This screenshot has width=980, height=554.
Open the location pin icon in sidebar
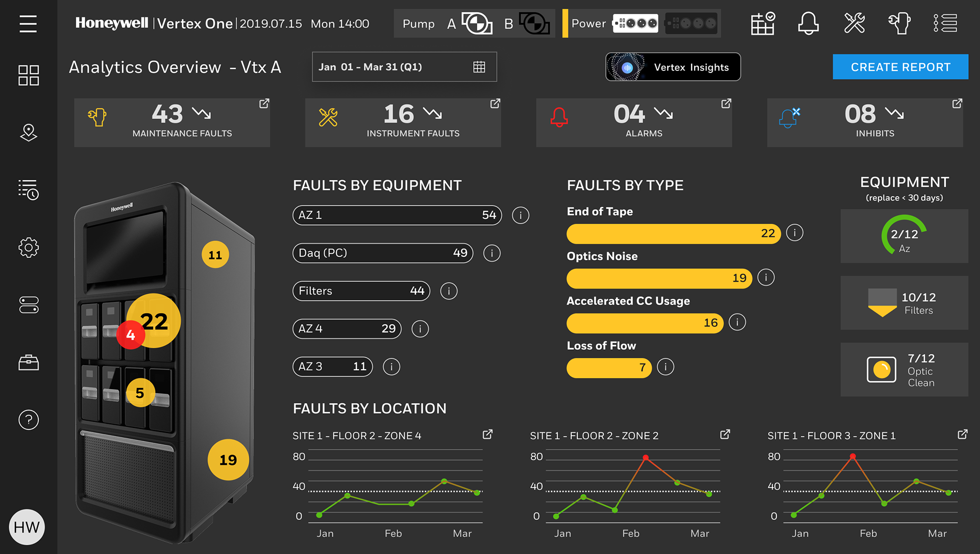[29, 133]
